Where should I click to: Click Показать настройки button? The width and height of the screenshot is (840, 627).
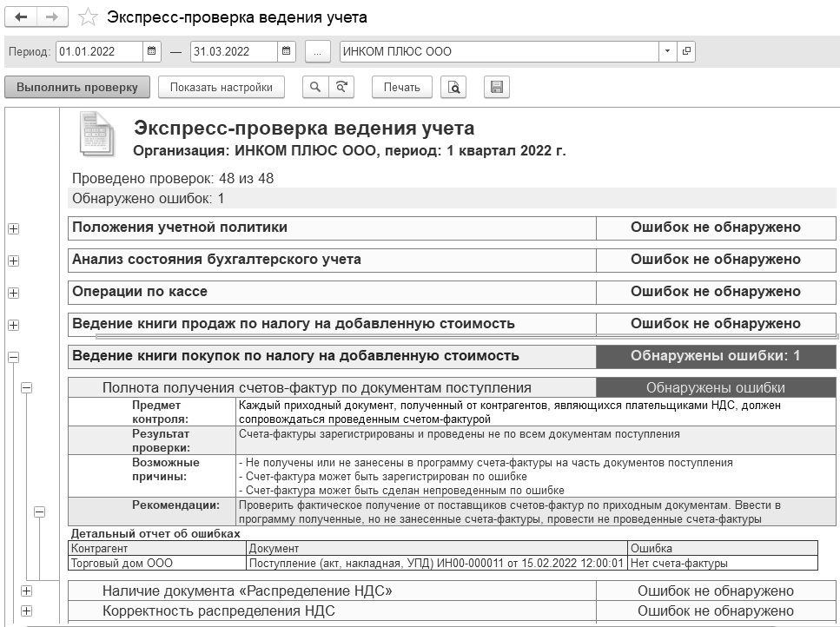222,88
